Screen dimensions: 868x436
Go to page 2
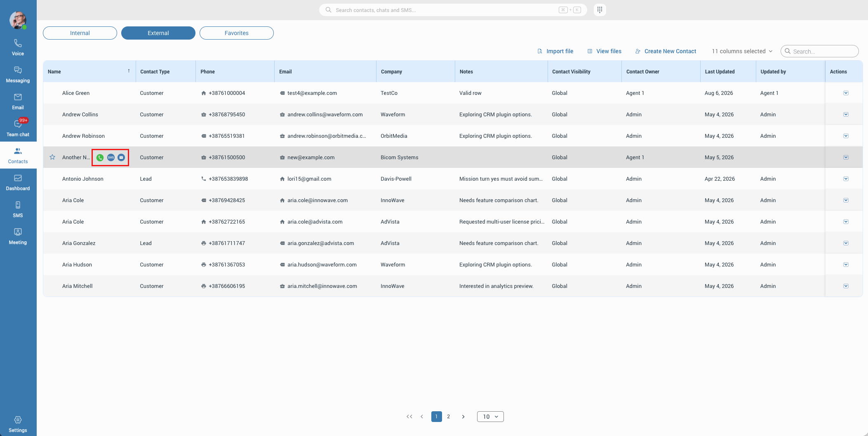(x=449, y=417)
